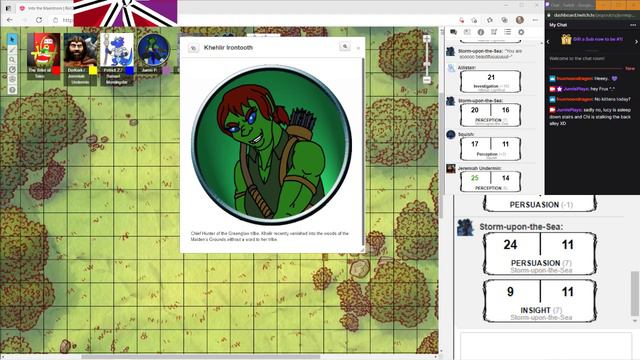The image size is (640, 360).
Task: Open browser three-dot menu
Action: 535,20
